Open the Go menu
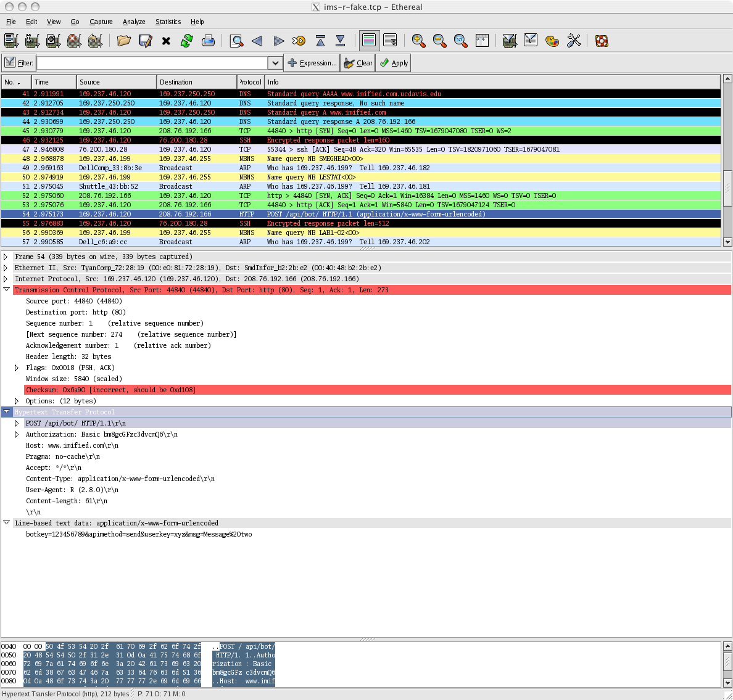 (x=75, y=22)
